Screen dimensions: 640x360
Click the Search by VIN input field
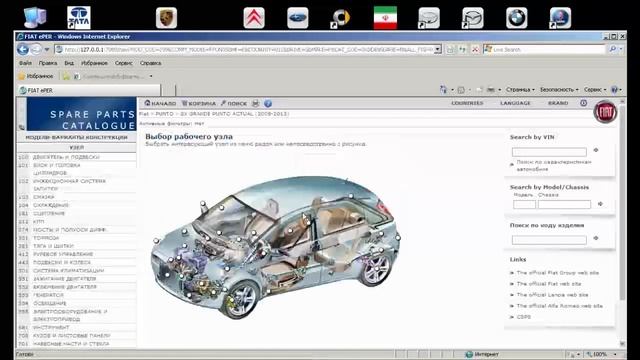pyautogui.click(x=549, y=152)
